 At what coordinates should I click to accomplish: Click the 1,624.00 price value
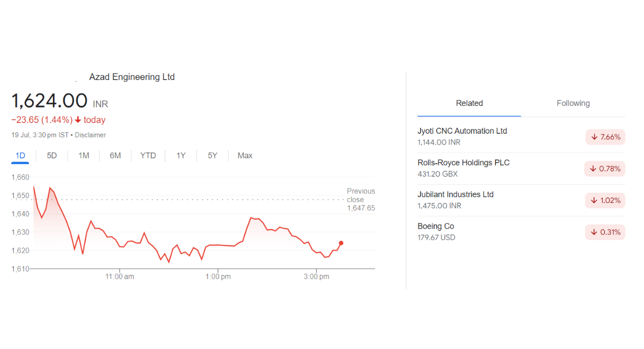(49, 101)
